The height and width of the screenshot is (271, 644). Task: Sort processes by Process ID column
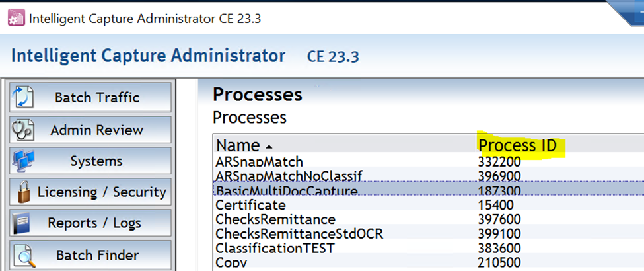517,145
